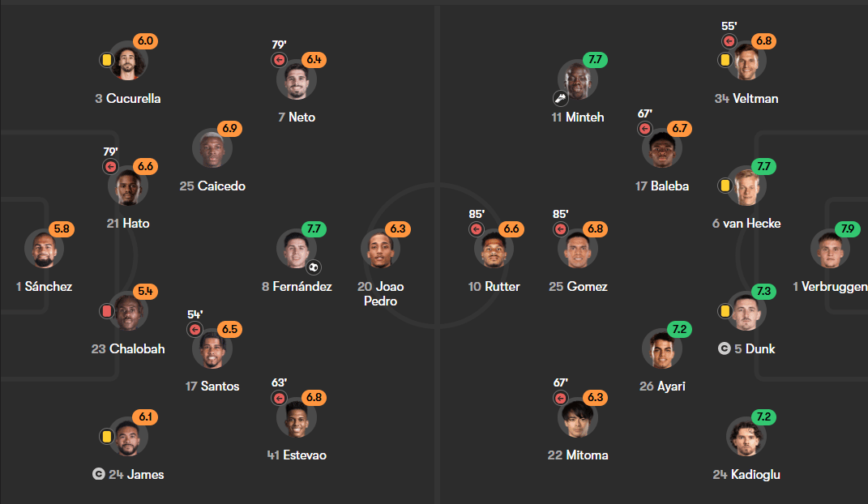The width and height of the screenshot is (868, 504).
Task: Open the Joao Pedro name link
Action: (380, 294)
